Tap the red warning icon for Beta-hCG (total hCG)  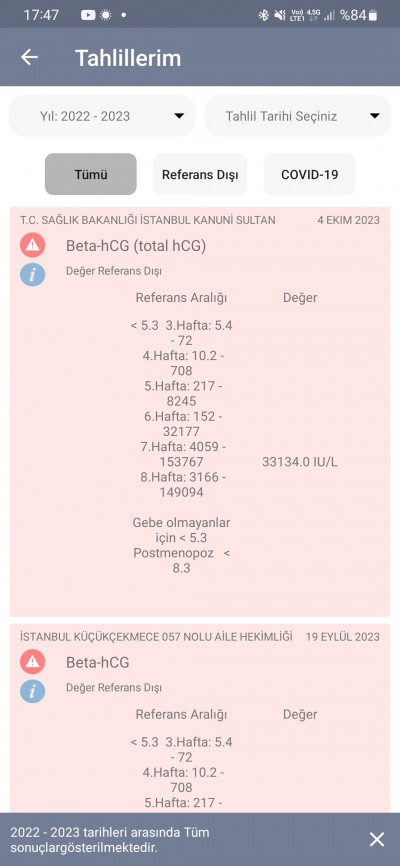coord(33,246)
